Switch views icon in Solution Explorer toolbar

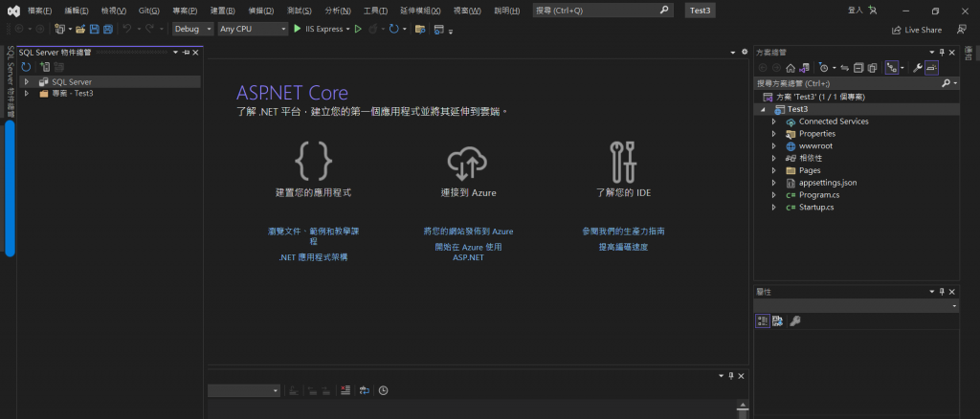[x=804, y=67]
